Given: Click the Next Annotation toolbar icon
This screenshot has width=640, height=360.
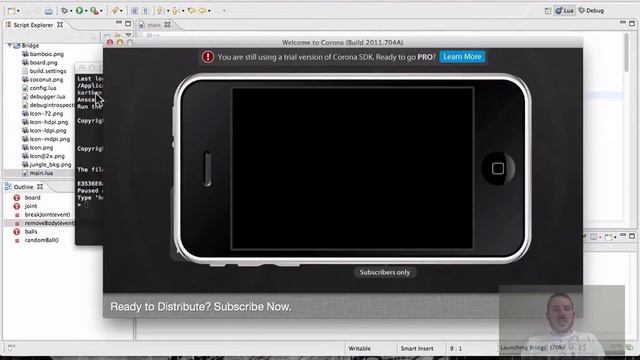Looking at the screenshot, I should 160,11.
